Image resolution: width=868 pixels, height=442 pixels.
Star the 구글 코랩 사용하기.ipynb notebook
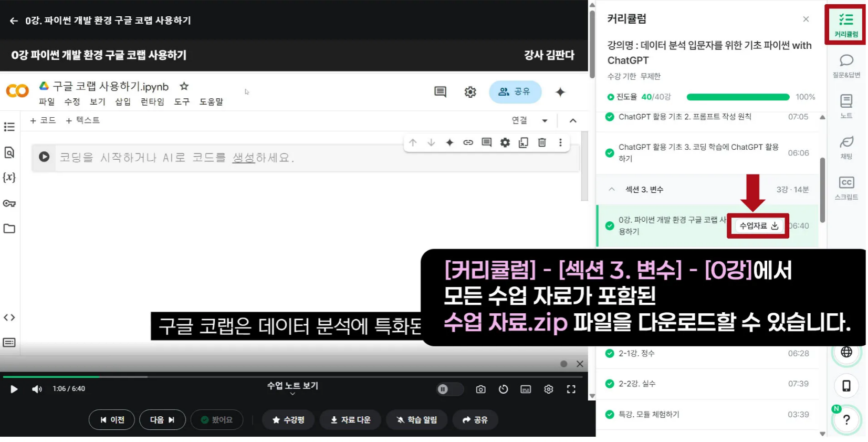184,86
